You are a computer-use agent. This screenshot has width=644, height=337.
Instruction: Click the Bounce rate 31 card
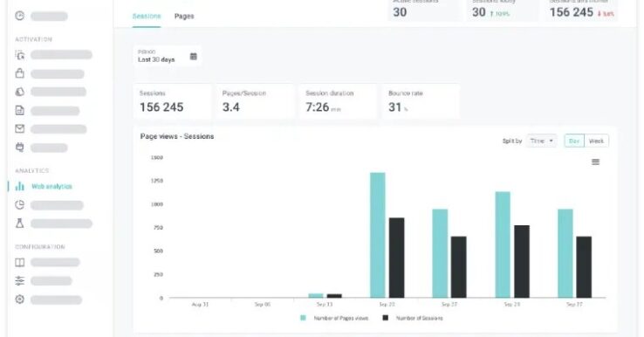click(421, 101)
